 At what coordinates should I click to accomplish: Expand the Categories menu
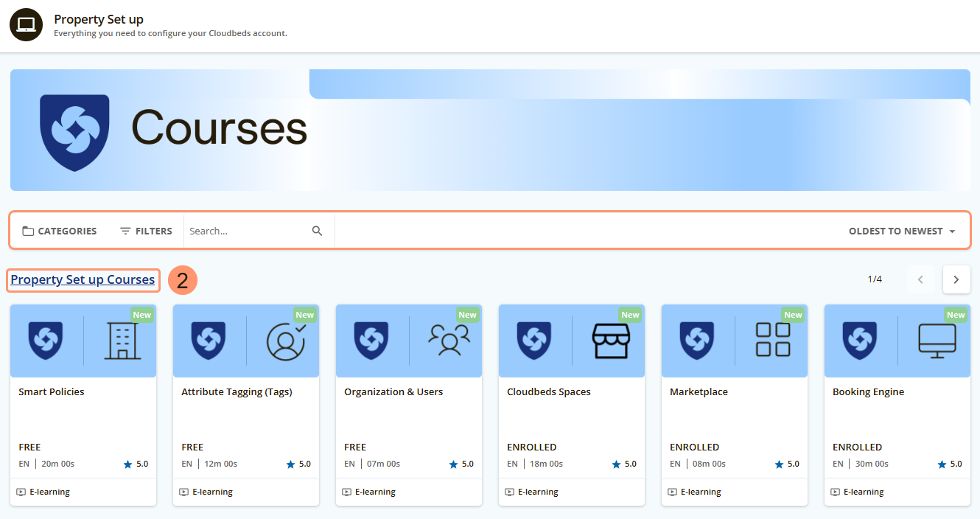point(60,231)
